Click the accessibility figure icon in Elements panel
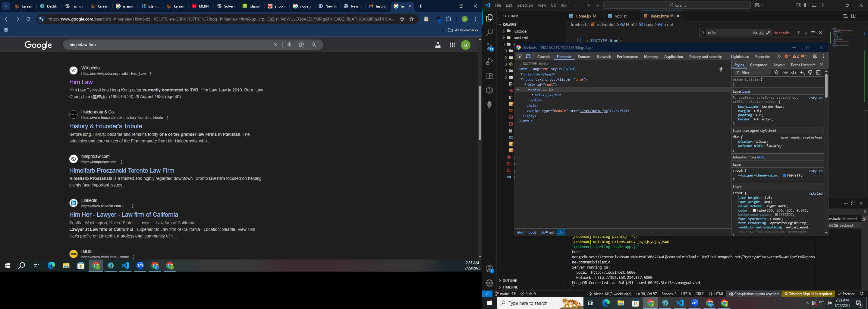Screen dimensions: 868x309 point(721,69)
